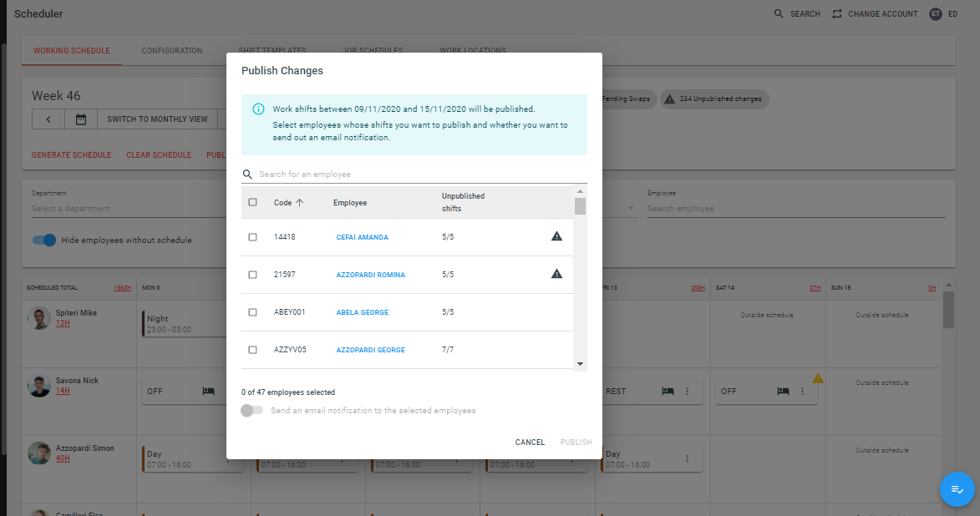The image size is (980, 516).
Task: Click Generate Schedule
Action: [x=71, y=155]
